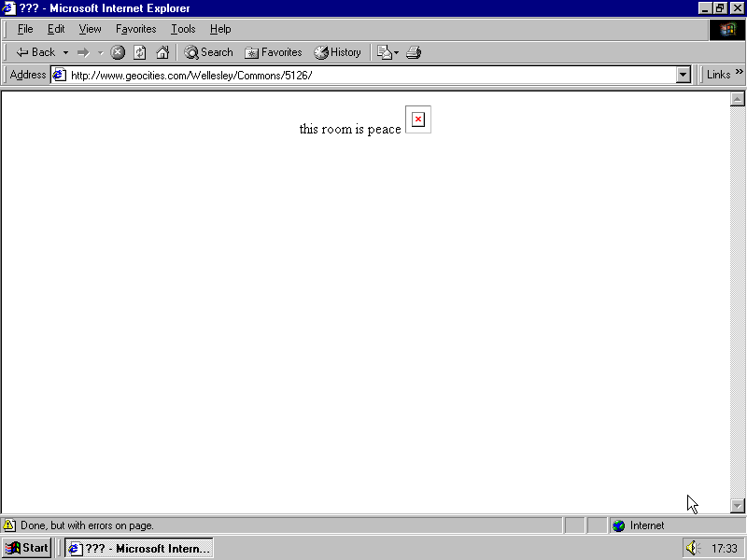Open the File menu
This screenshot has height=560, width=747.
click(25, 29)
